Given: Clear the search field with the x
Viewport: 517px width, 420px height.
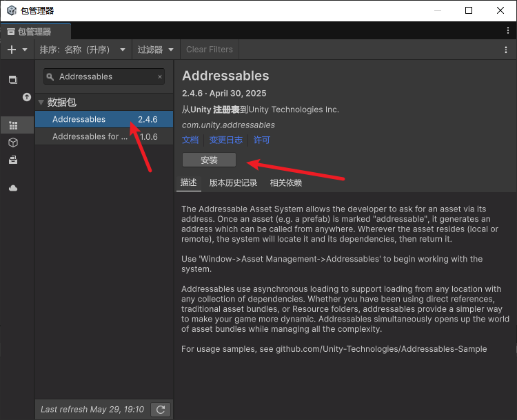Looking at the screenshot, I should pos(160,76).
